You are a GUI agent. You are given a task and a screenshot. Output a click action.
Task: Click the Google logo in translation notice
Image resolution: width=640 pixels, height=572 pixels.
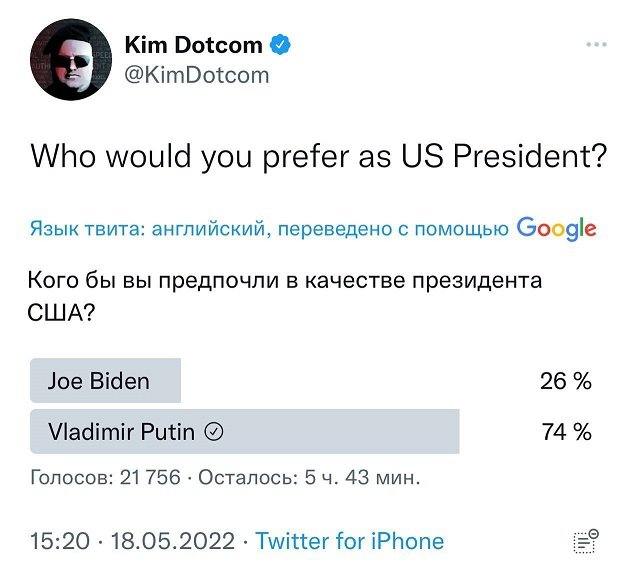pyautogui.click(x=556, y=229)
